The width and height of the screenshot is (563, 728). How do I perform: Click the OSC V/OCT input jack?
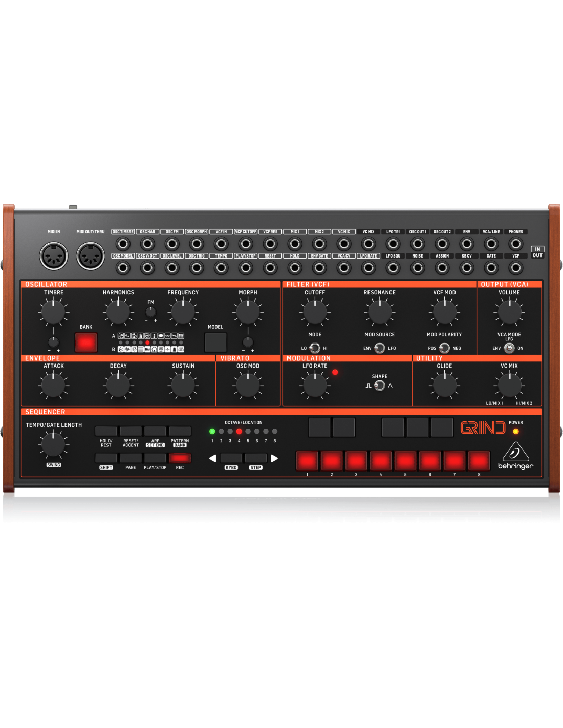tap(147, 267)
